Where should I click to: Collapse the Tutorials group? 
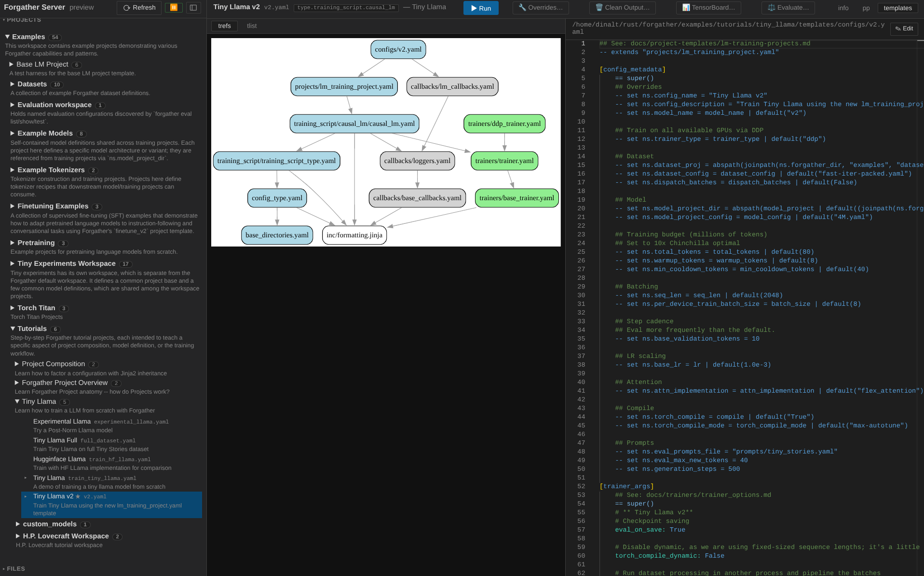click(x=13, y=329)
